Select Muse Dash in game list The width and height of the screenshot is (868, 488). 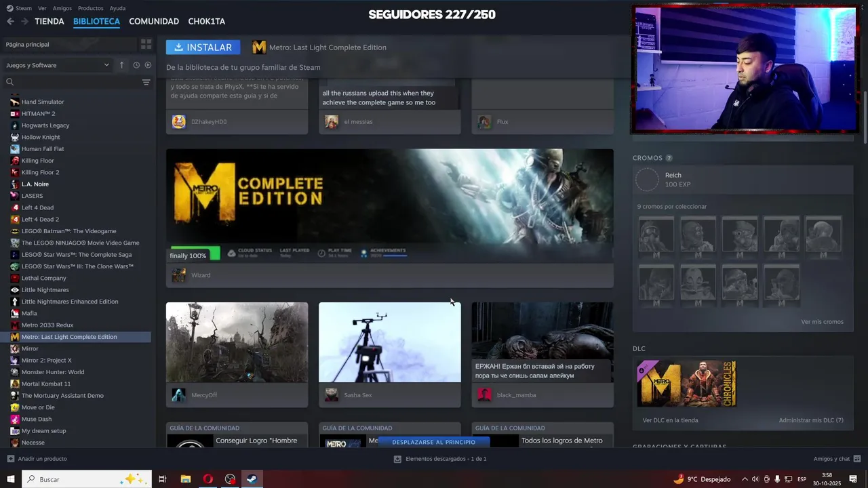point(37,419)
